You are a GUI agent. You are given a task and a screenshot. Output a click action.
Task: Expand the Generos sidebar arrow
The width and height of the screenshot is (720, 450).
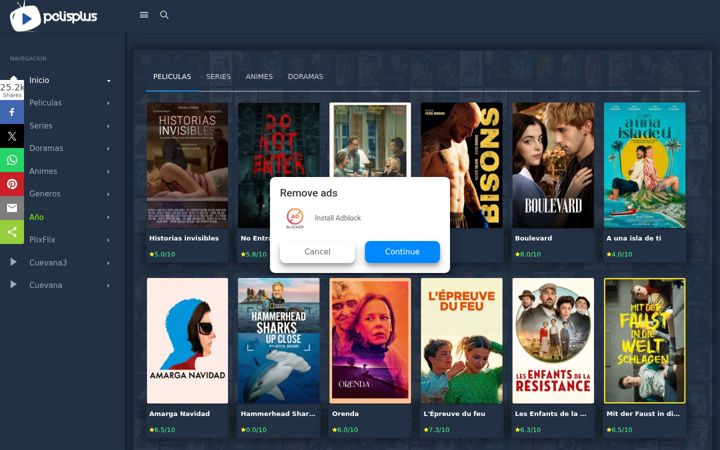(x=108, y=194)
